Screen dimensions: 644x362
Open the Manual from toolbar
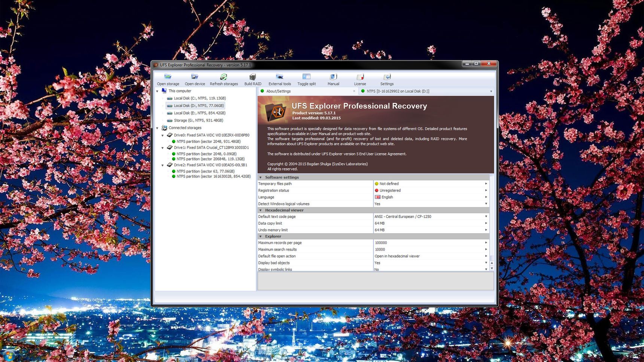pos(333,77)
